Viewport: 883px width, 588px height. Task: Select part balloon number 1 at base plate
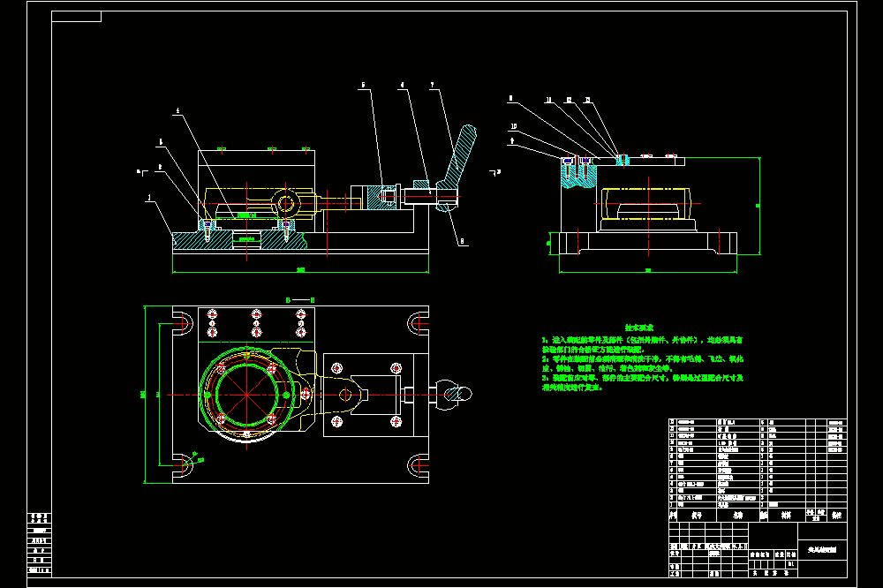tap(149, 198)
